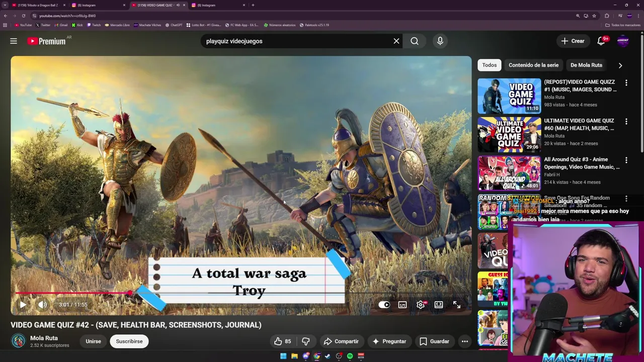644x362 pixels.
Task: Open Steam from the taskbar
Action: point(328,356)
